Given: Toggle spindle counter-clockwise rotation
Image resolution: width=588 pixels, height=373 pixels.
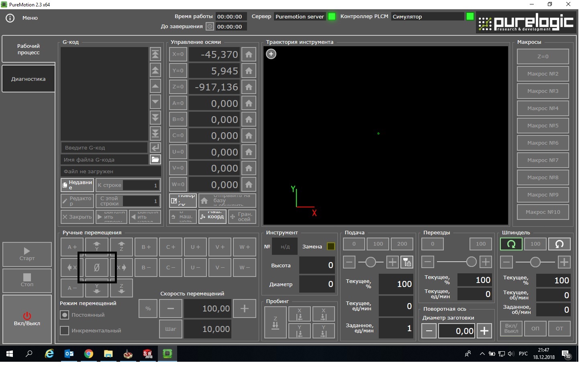Looking at the screenshot, I should coord(559,244).
